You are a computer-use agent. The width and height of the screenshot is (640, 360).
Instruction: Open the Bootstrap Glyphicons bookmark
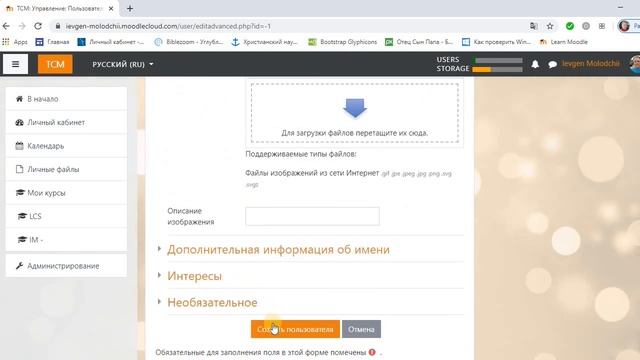click(x=342, y=42)
